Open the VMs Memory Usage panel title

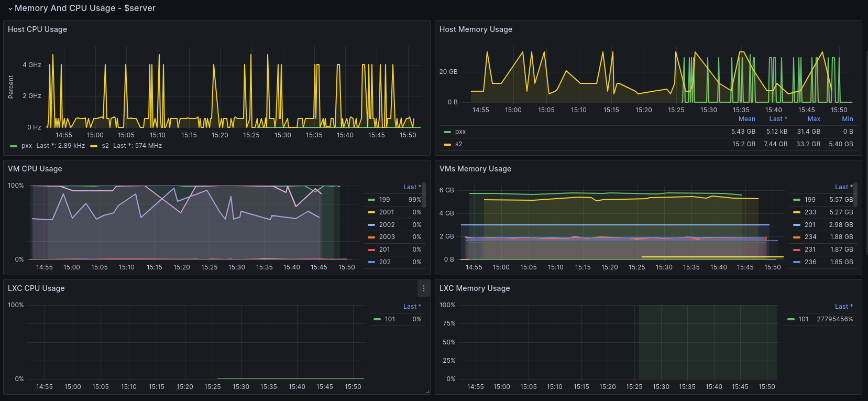(475, 169)
